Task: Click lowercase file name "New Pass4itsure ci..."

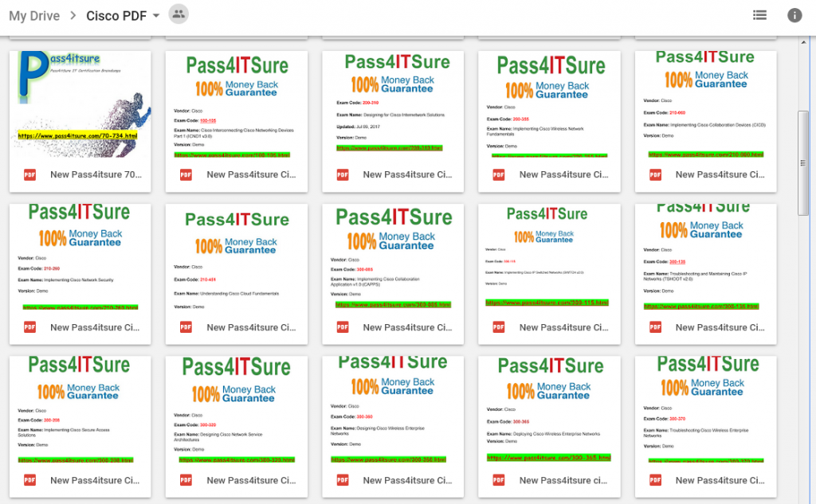Action: [x=563, y=480]
